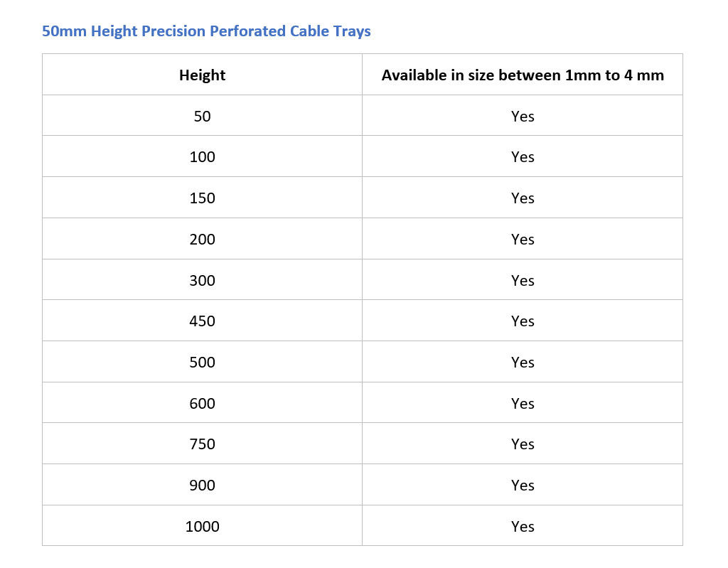The image size is (728, 568).
Task: Click Yes in the 200 row
Action: (x=523, y=239)
